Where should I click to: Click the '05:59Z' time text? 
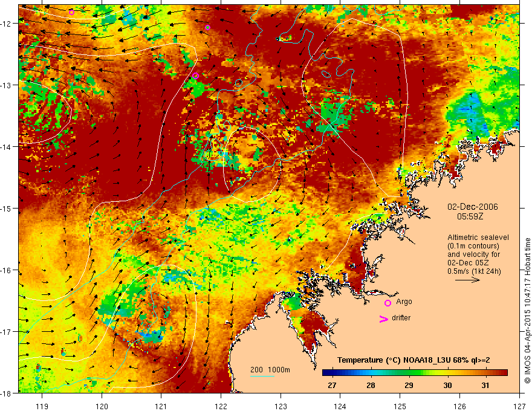[470, 216]
